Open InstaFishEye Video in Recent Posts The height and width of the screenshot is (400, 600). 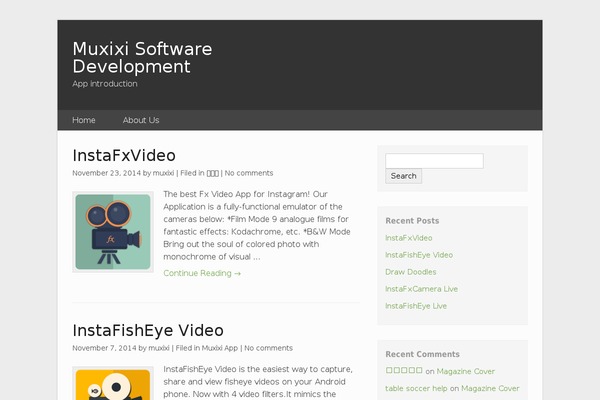[x=419, y=255]
